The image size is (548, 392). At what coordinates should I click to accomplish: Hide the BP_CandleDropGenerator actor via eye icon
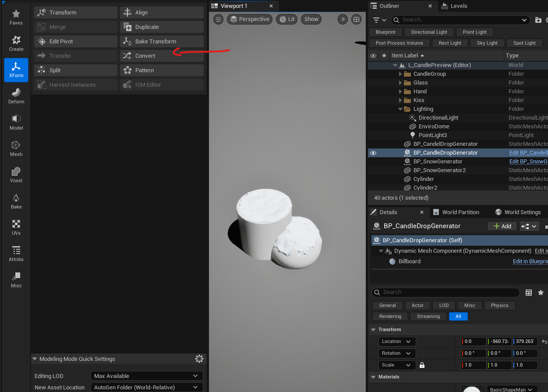point(373,152)
